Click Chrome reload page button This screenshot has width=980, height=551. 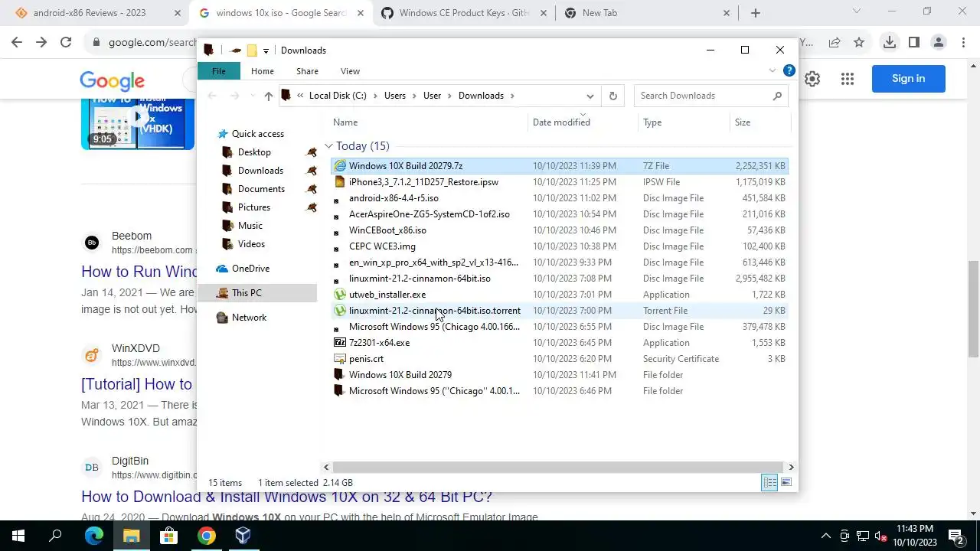click(x=66, y=43)
